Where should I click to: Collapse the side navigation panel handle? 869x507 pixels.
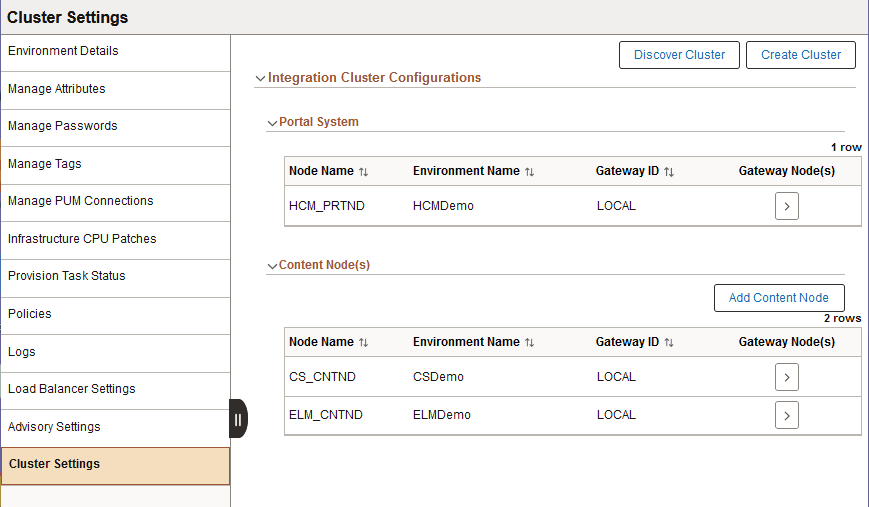[x=238, y=419]
